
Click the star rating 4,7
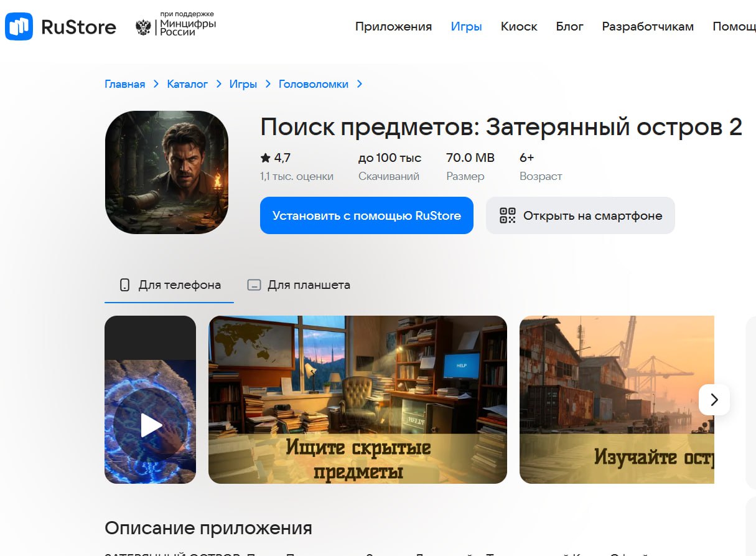tap(276, 158)
